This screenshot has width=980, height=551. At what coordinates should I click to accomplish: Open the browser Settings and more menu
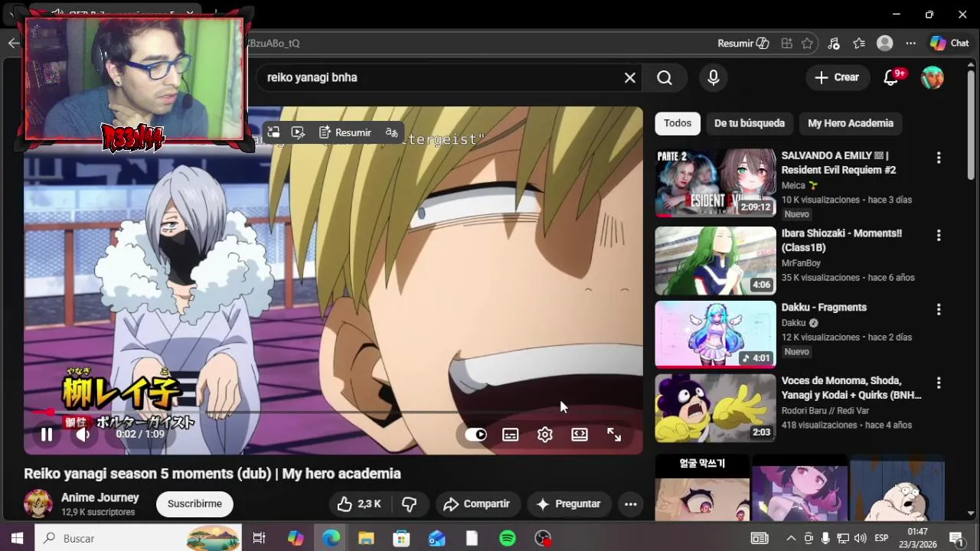[x=910, y=44]
